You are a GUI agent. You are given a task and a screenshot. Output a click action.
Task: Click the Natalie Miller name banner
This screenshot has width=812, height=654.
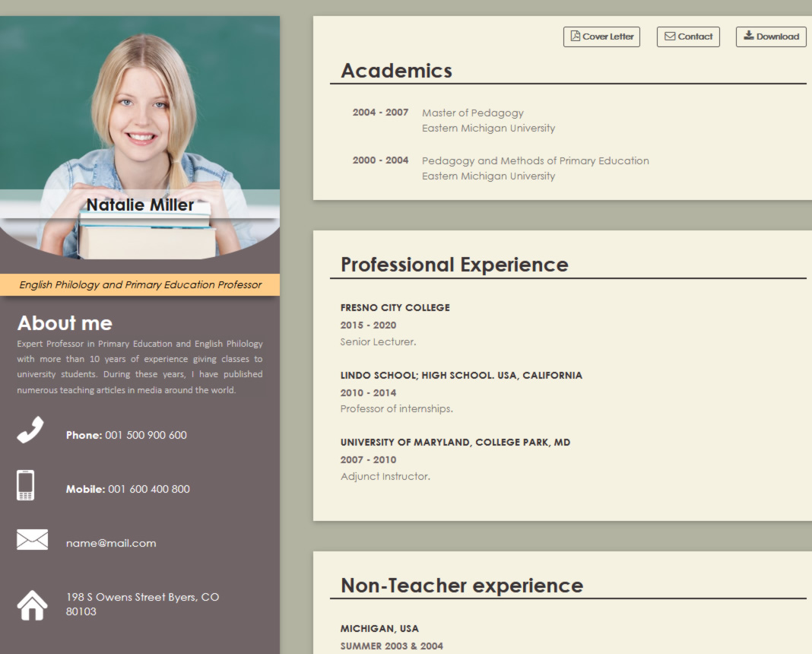tap(140, 205)
